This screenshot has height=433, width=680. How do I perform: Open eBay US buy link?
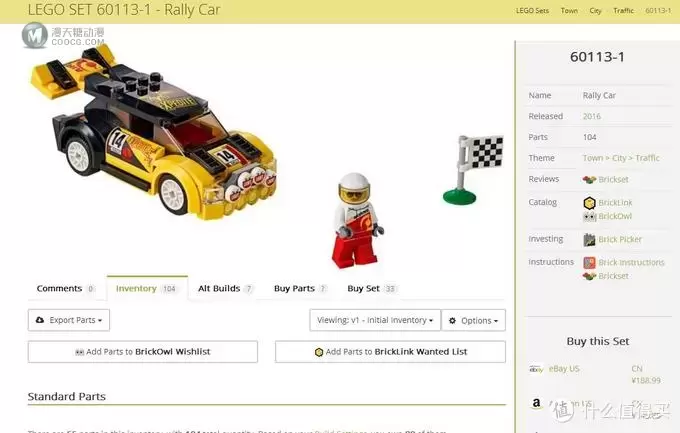pyautogui.click(x=564, y=369)
